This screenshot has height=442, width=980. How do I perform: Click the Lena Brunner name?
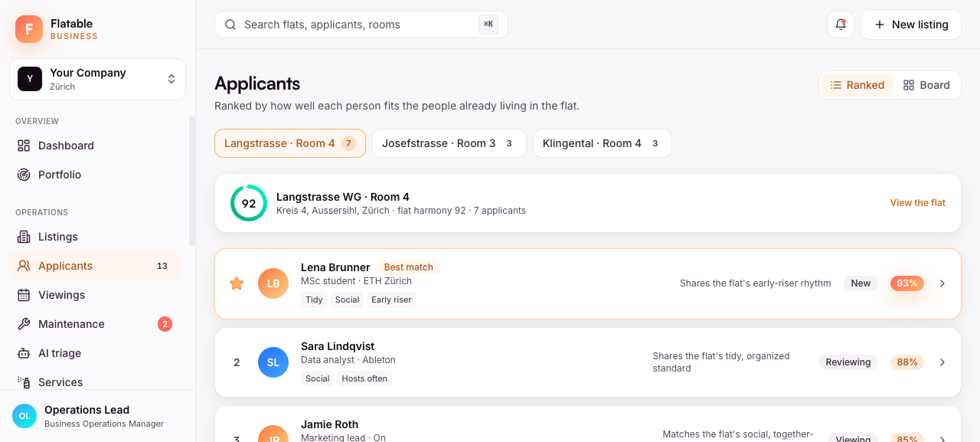point(335,267)
